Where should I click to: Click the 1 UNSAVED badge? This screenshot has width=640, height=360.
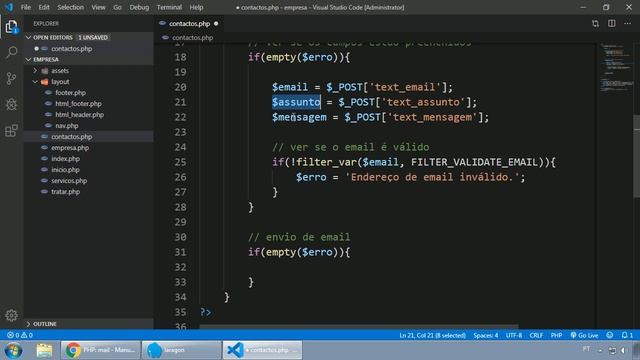93,37
